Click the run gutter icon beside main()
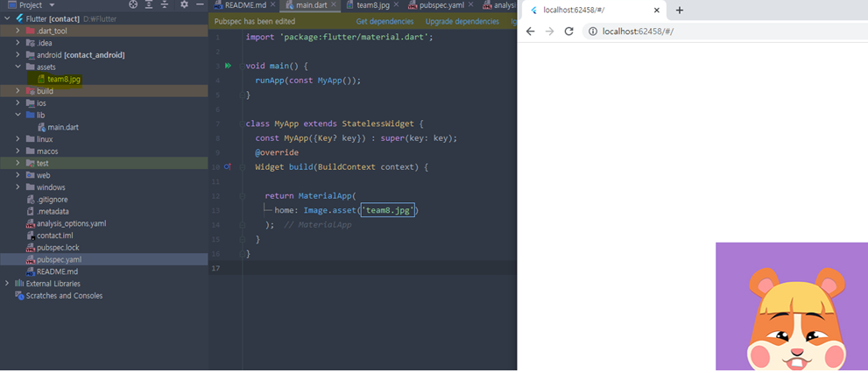Screen dimensions: 868x373 pyautogui.click(x=228, y=66)
